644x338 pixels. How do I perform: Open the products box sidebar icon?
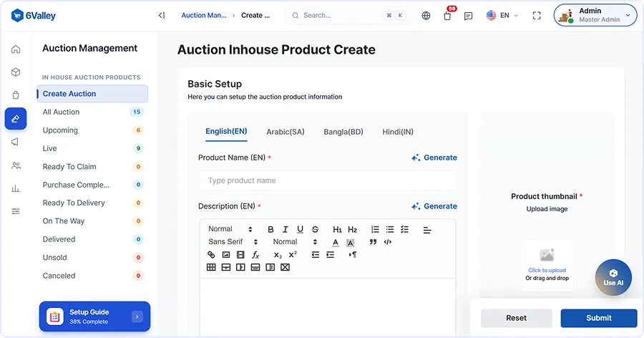pos(16,72)
